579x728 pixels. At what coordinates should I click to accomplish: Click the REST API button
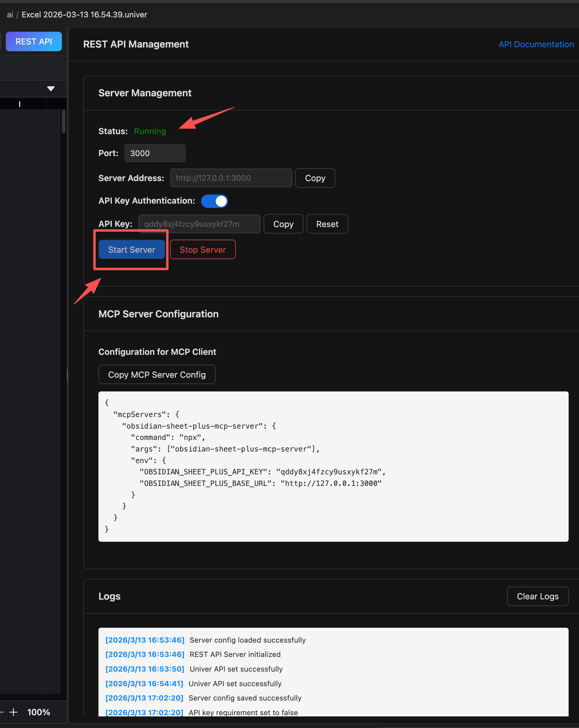pyautogui.click(x=34, y=41)
